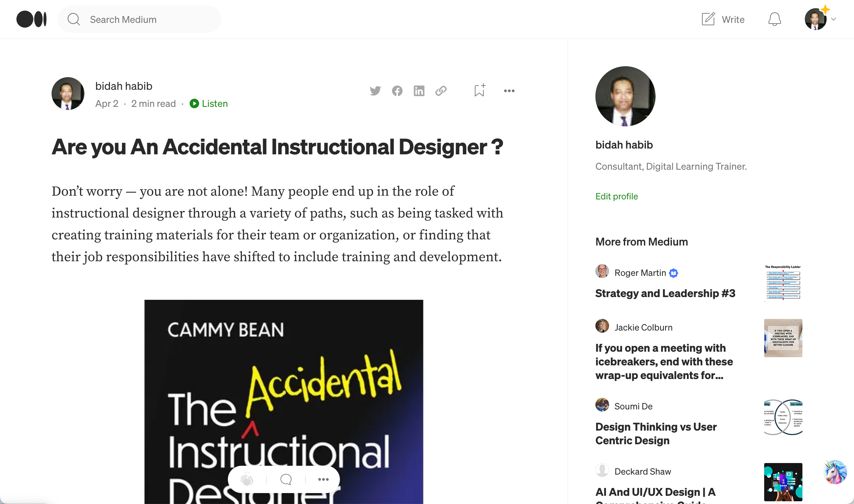
Task: Click the Apr 2 publish date
Action: click(107, 103)
